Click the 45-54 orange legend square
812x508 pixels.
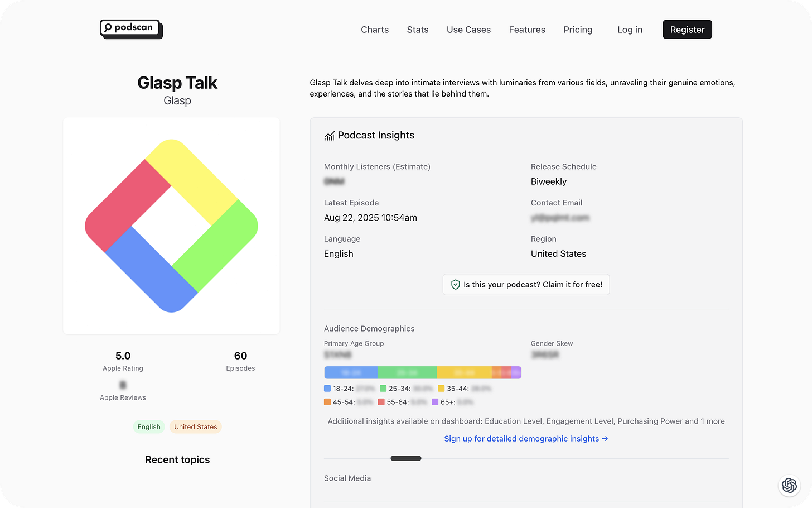pyautogui.click(x=327, y=402)
